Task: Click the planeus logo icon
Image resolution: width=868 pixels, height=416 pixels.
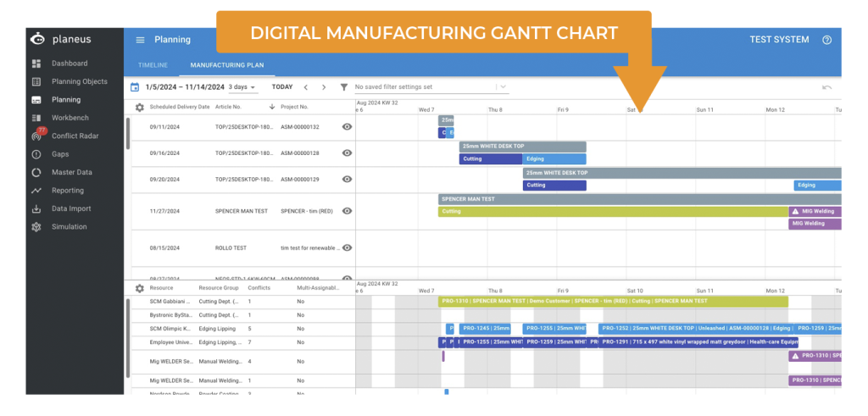Action: [37, 39]
